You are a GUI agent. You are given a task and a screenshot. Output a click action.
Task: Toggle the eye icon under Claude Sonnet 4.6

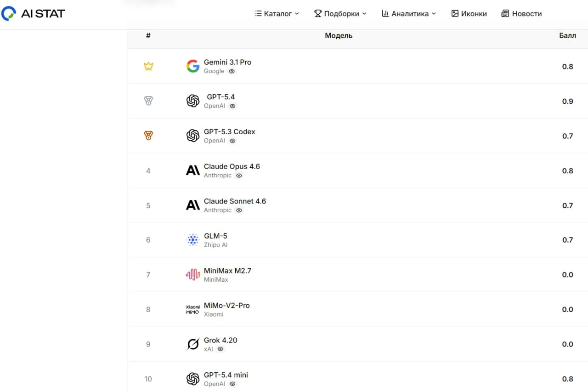[239, 210]
